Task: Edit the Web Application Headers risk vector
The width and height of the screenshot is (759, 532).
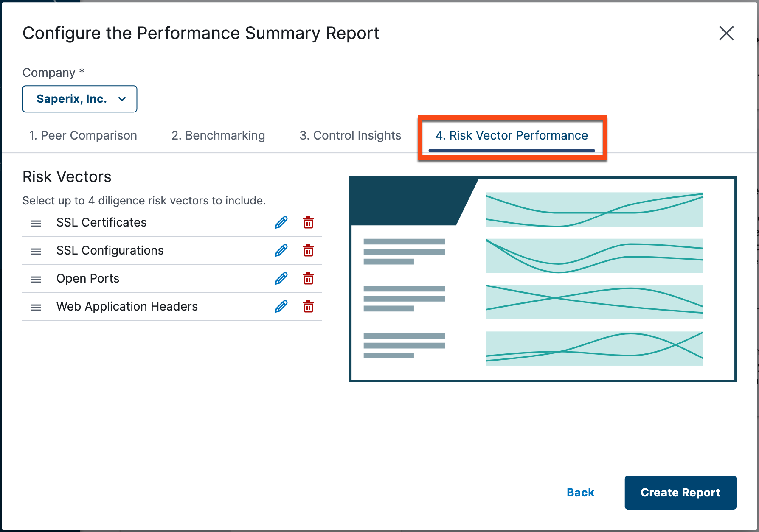Action: 281,306
